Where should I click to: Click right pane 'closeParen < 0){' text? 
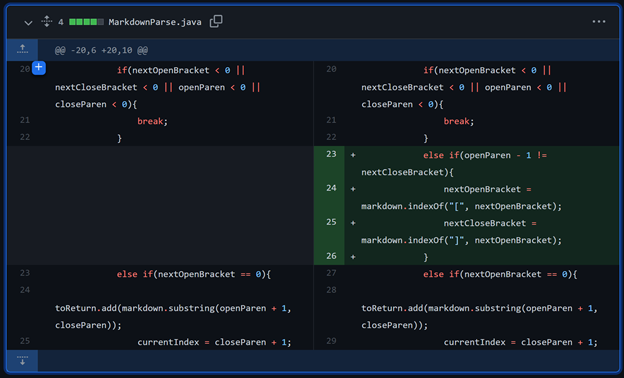point(402,104)
